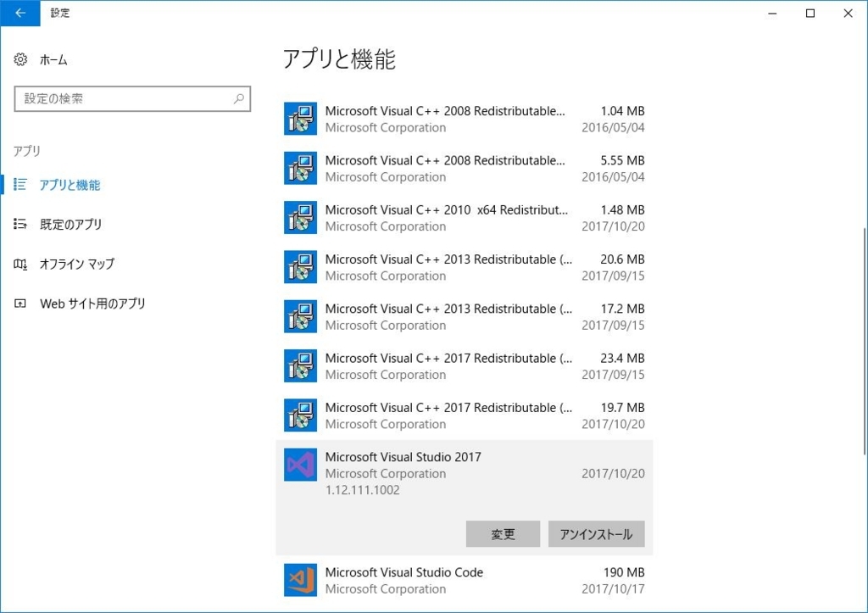Click icon of Visual C++ 2010 x64 Redistributable

click(301, 218)
